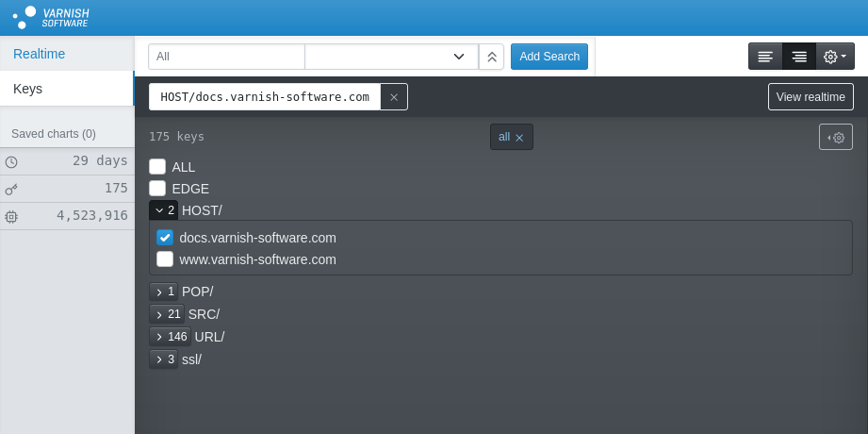Remove the HOST/docs.varnish-software.com search tag
Screen dimensions: 868x434
(394, 97)
